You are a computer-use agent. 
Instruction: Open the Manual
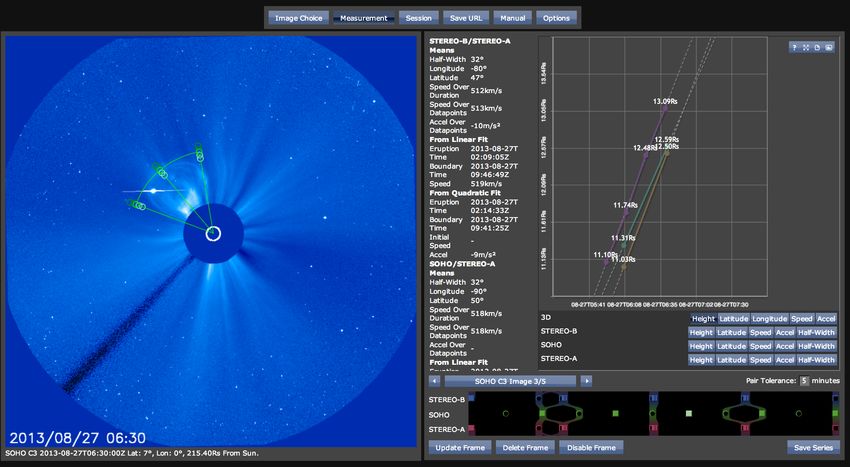(512, 18)
